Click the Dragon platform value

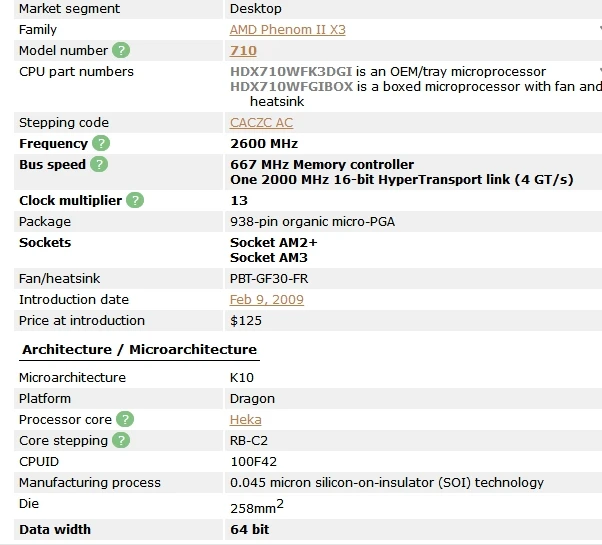pos(252,399)
